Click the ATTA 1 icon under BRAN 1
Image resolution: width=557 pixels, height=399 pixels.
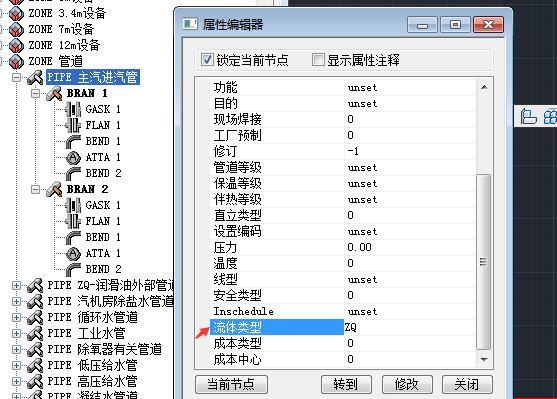coord(73,157)
